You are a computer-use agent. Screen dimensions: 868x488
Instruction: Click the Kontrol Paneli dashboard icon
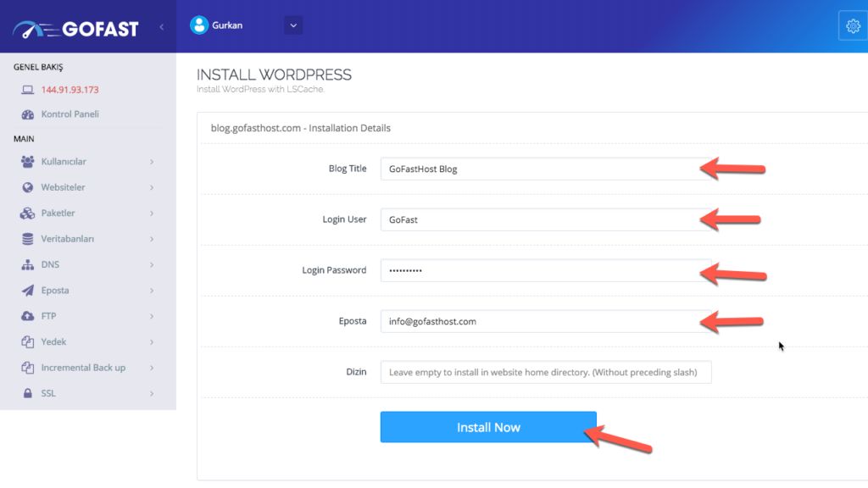(x=27, y=114)
